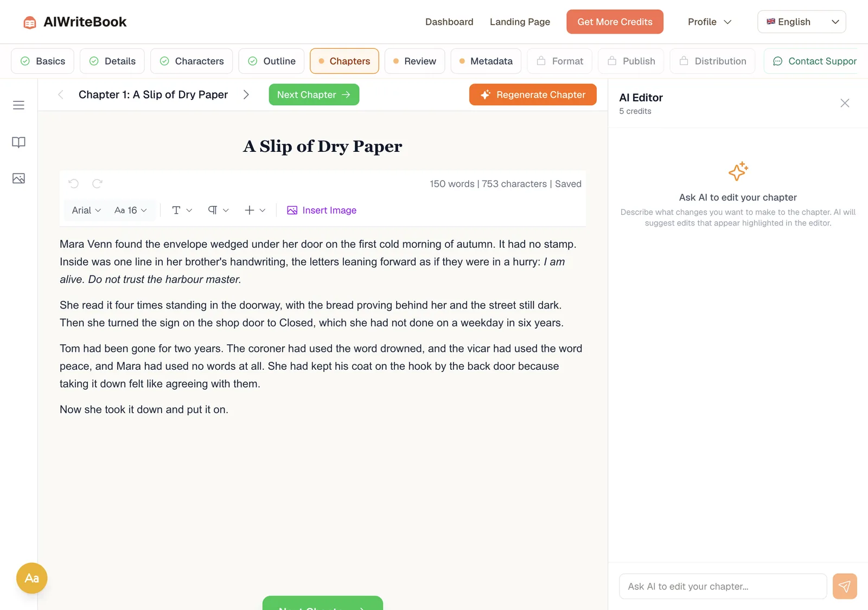Viewport: 868px width, 610px height.
Task: Focus the Ask AI chapter input field
Action: (x=723, y=586)
